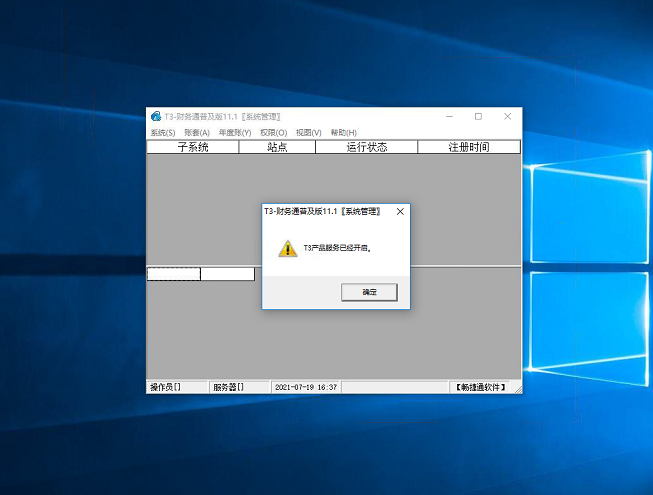Viewport: 653px width, 495px height.
Task: Close the T3 系统管理 main window
Action: [x=508, y=117]
